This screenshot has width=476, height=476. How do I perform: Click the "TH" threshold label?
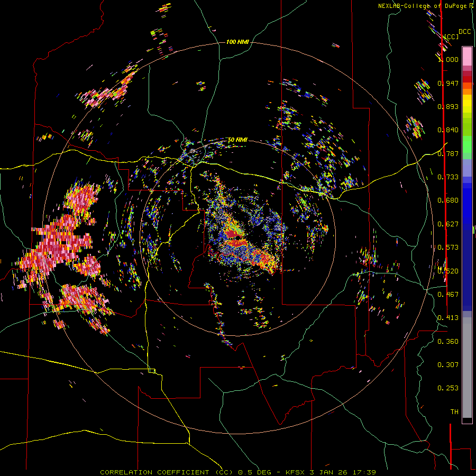pos(454,412)
